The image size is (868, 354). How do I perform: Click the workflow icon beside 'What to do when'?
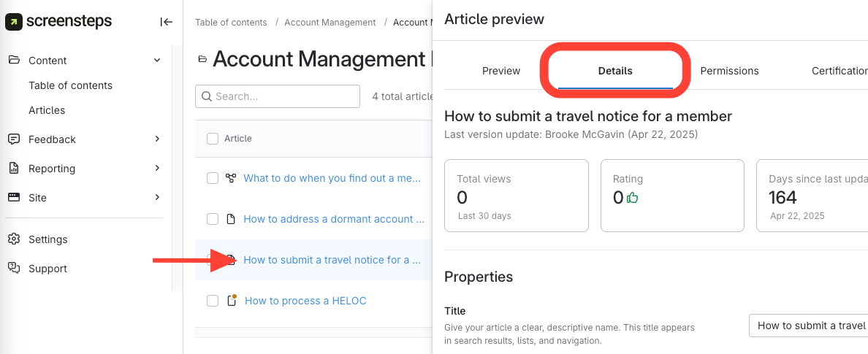[x=231, y=178]
